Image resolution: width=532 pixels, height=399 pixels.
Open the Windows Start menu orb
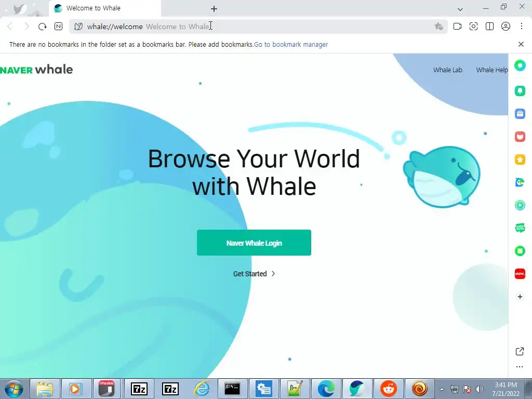[x=14, y=389]
